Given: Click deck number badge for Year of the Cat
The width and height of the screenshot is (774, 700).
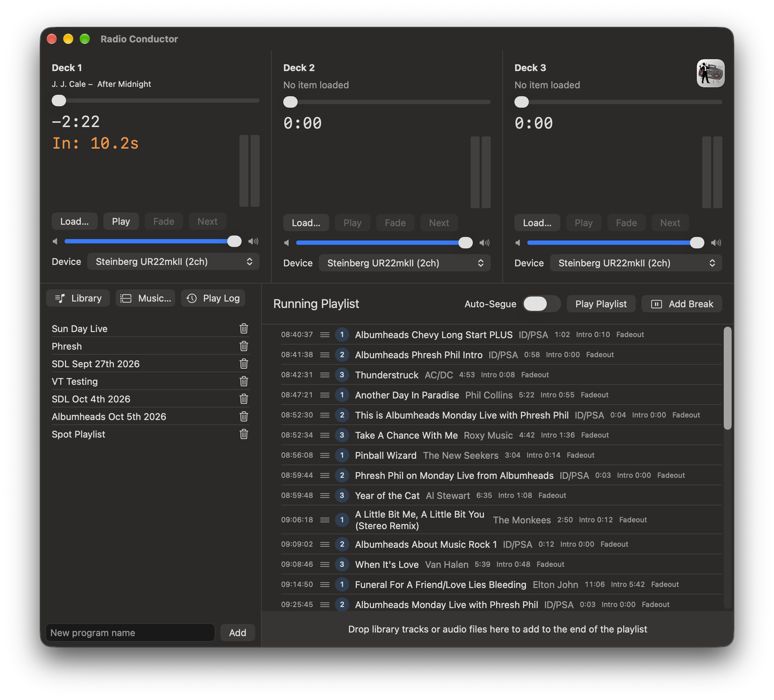Looking at the screenshot, I should click(342, 495).
